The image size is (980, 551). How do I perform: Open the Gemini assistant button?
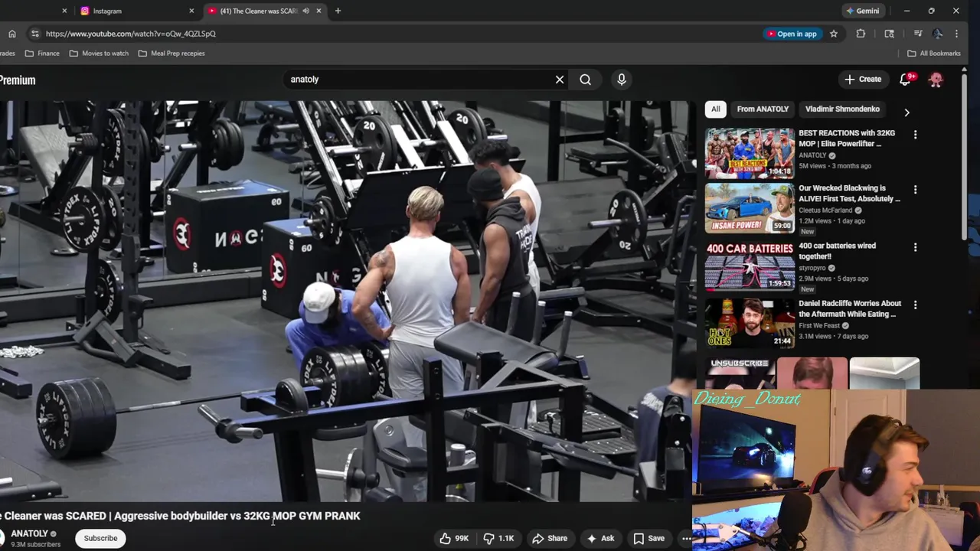[862, 11]
